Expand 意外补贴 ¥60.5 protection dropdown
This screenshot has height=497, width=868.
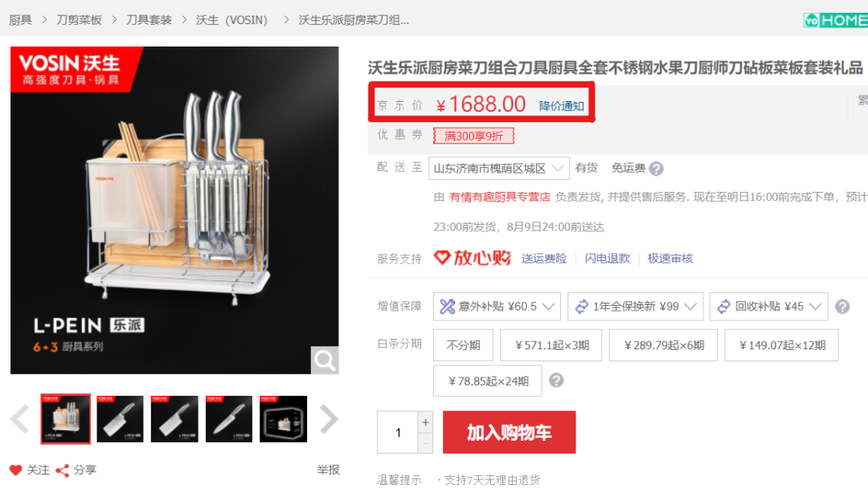[497, 306]
